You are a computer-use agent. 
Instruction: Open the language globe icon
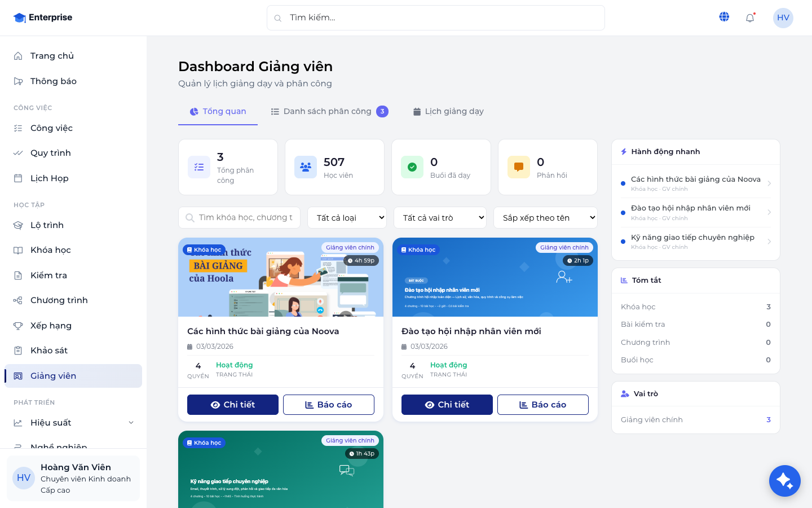click(x=724, y=17)
